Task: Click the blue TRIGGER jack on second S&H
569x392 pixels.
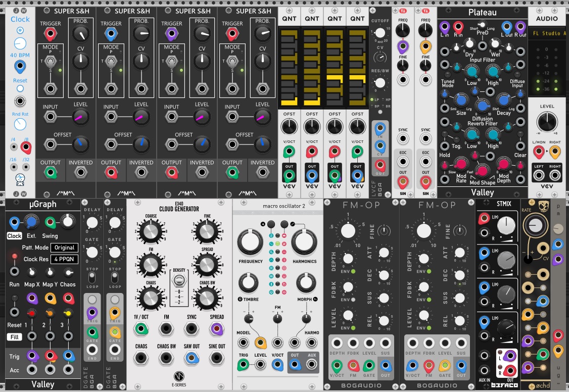Action: [x=111, y=34]
